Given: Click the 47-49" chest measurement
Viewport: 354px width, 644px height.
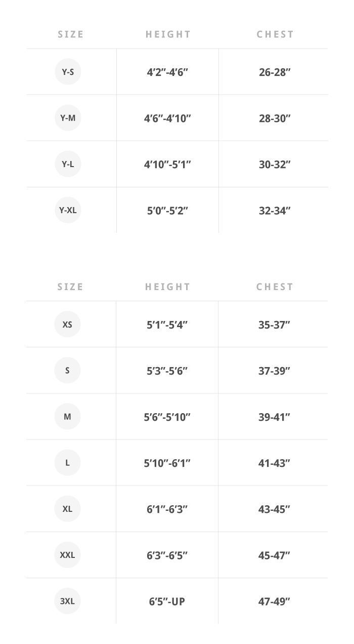Looking at the screenshot, I should click(x=274, y=601).
